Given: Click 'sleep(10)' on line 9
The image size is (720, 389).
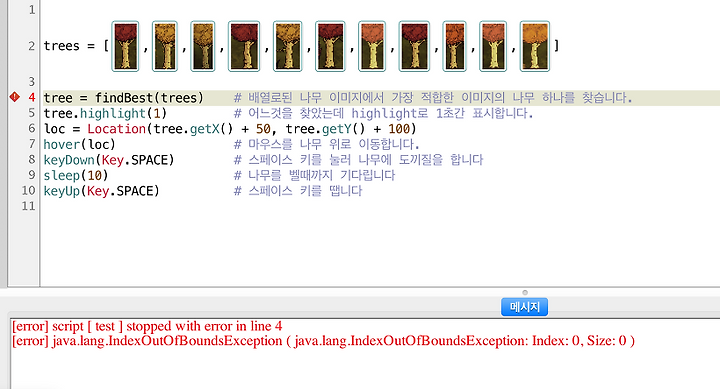Looking at the screenshot, I should (76, 175).
